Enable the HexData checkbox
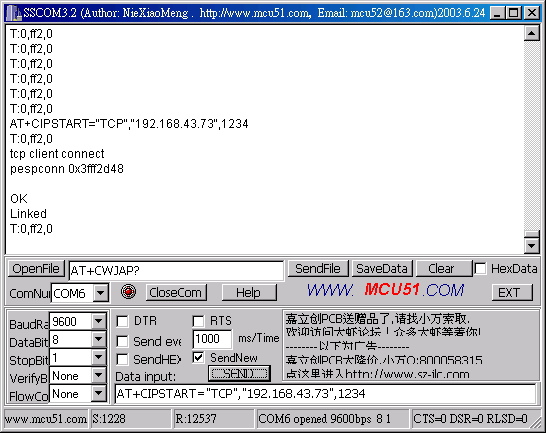546x433 pixels. pyautogui.click(x=480, y=269)
